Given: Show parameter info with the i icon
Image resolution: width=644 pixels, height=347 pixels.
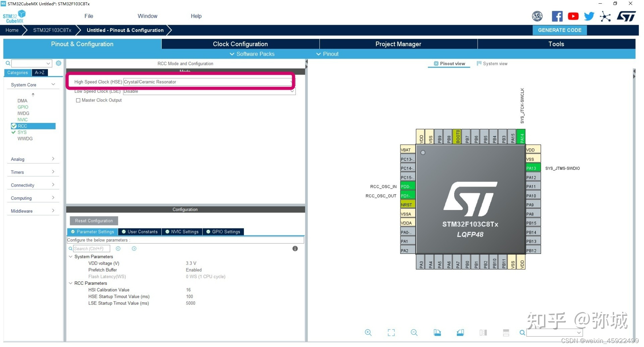Looking at the screenshot, I should click(295, 249).
